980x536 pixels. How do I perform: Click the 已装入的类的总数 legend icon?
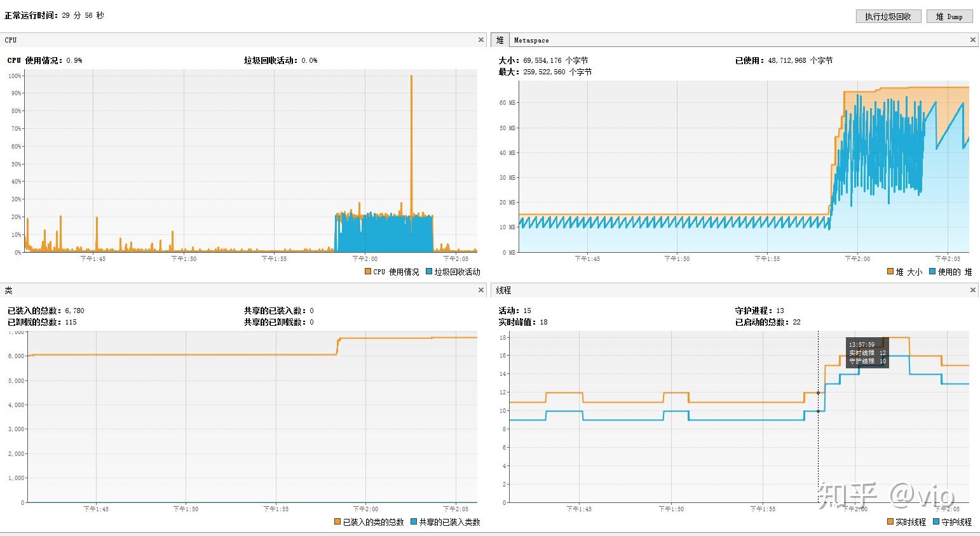(x=337, y=522)
